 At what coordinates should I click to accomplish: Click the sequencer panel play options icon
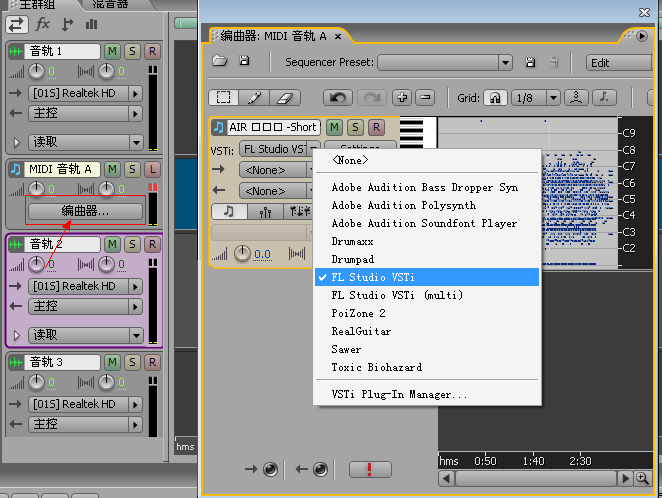coord(642,36)
